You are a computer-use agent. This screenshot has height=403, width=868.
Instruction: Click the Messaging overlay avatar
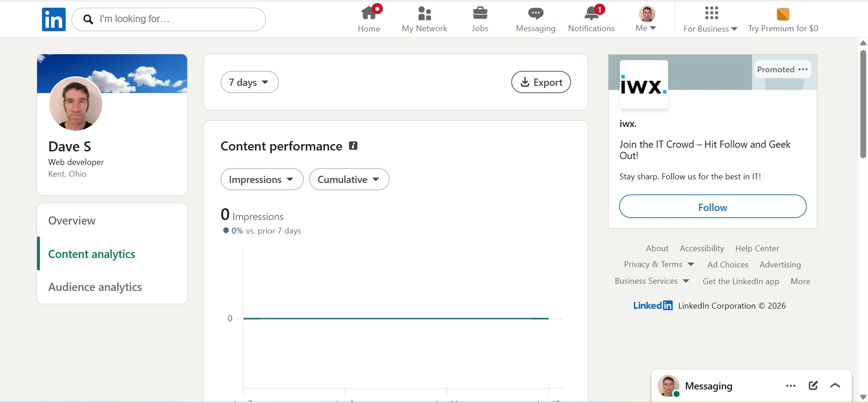668,386
